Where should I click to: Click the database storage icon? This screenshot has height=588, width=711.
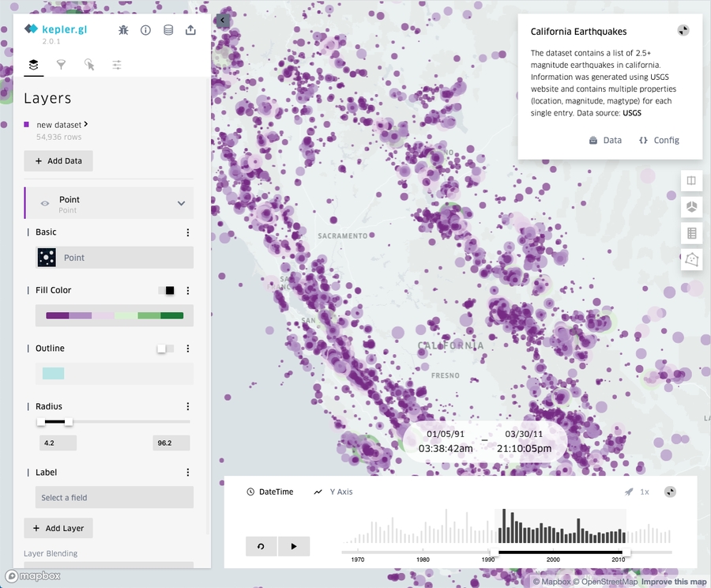(168, 30)
